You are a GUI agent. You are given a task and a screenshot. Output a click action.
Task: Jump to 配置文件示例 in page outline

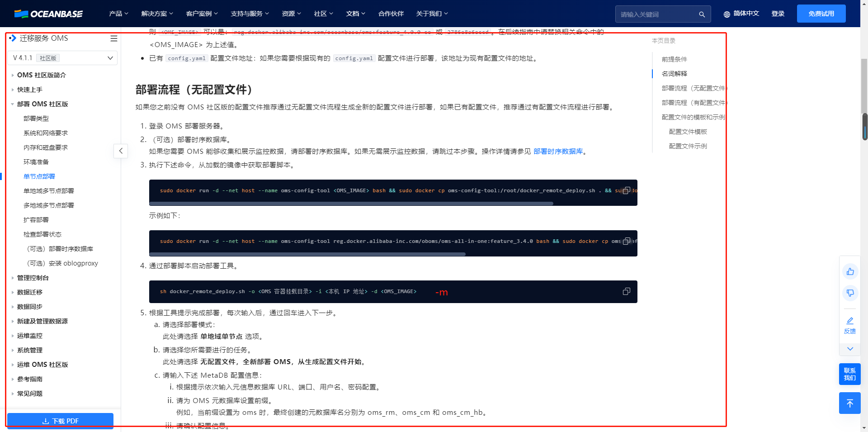688,146
